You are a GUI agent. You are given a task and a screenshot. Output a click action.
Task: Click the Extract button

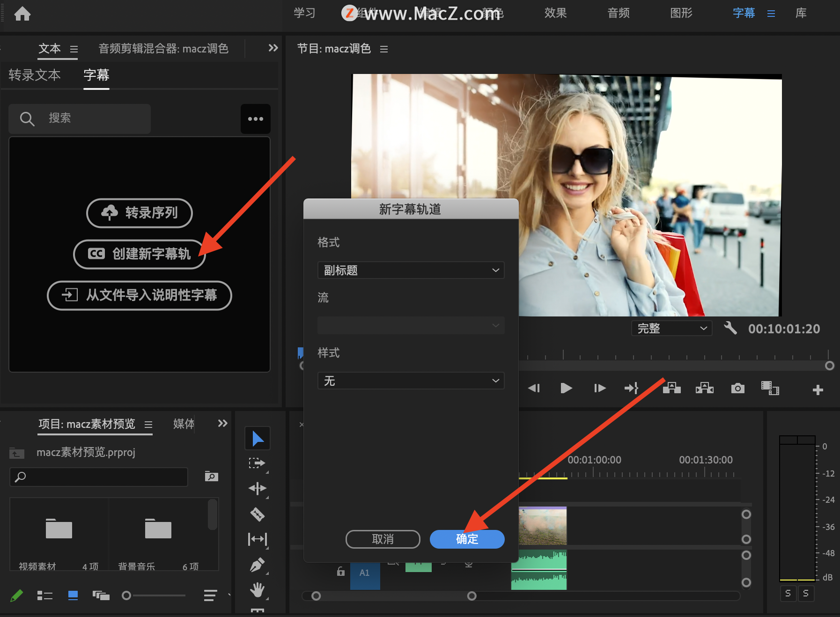(x=704, y=388)
